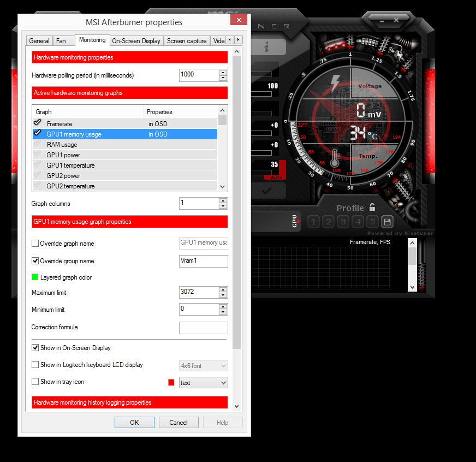Click monitoring graph scrollbar down arrow in Afterburner
The height and width of the screenshot is (462, 476).
[412, 287]
